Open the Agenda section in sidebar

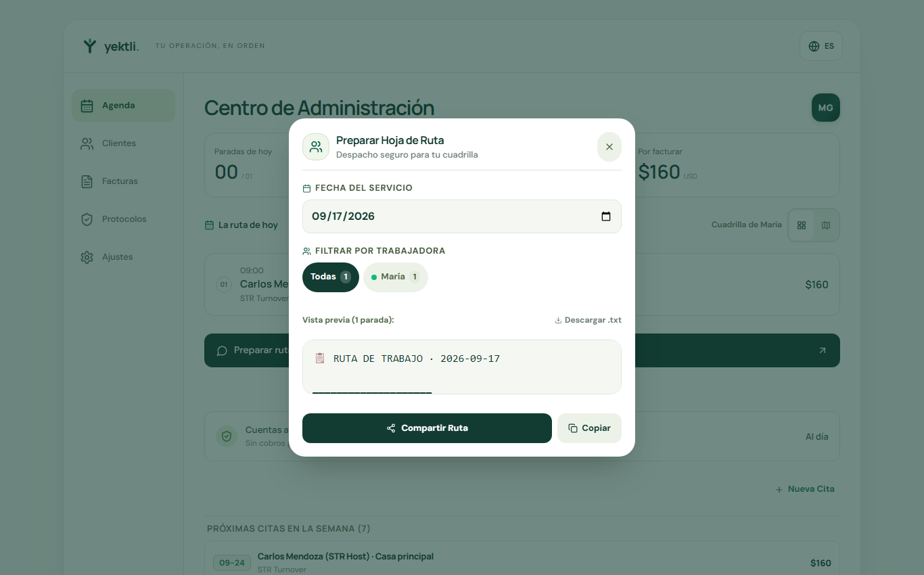123,106
